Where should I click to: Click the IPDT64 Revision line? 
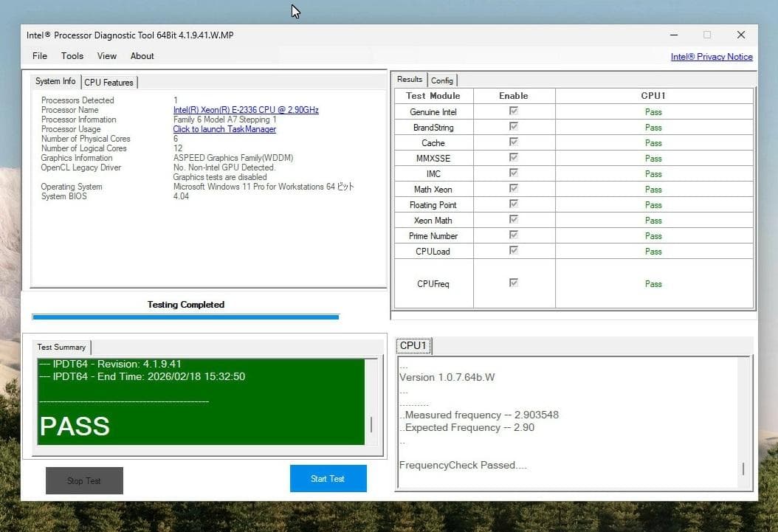click(x=110, y=364)
